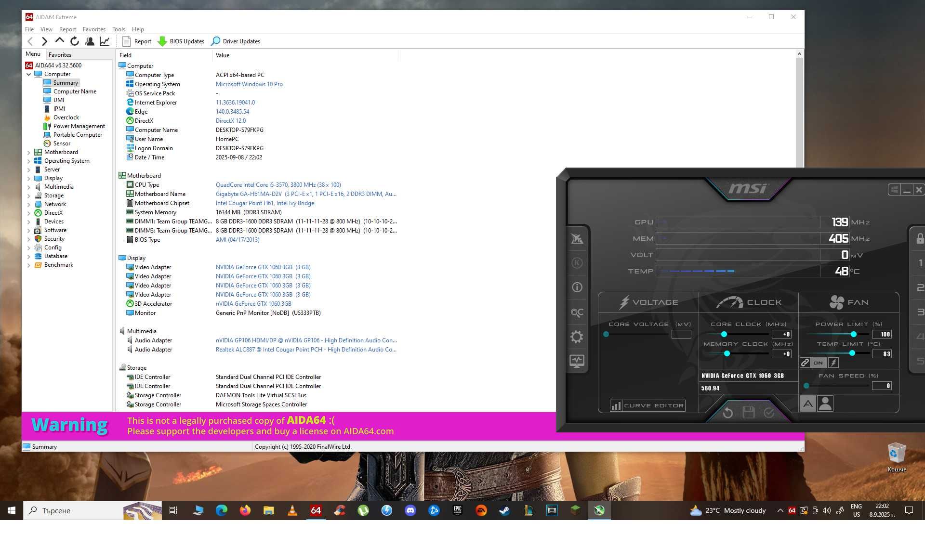This screenshot has height=560, width=925.
Task: Select Overclock in the Computer tree
Action: [x=66, y=117]
